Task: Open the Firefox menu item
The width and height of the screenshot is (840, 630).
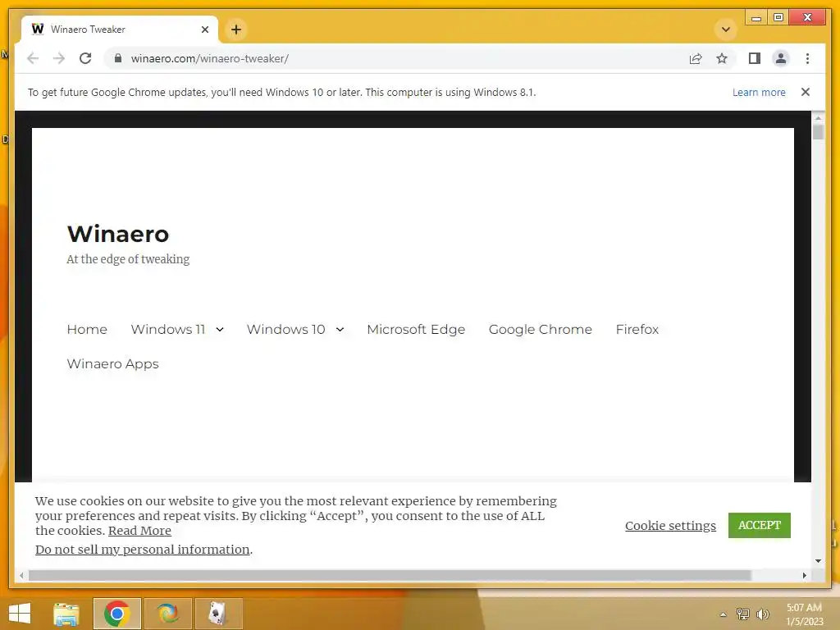Action: click(637, 329)
